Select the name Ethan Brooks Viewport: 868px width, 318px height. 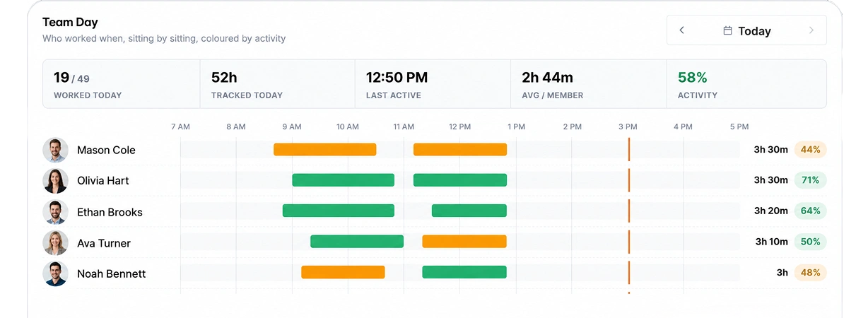click(x=110, y=212)
